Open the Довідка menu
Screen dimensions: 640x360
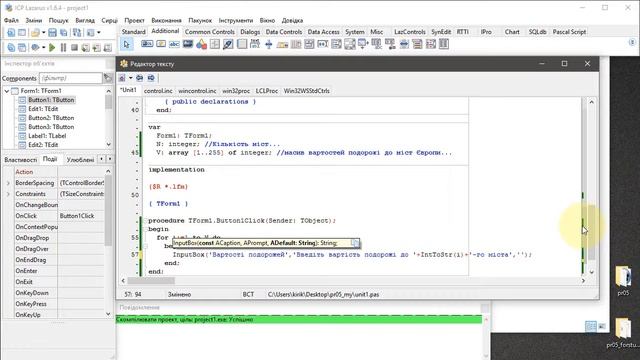[292, 20]
